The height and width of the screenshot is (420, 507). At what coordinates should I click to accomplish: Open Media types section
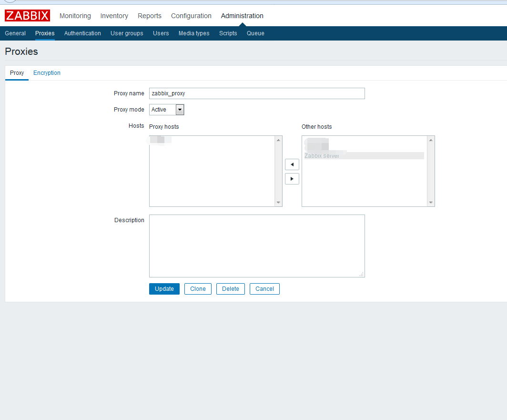194,33
